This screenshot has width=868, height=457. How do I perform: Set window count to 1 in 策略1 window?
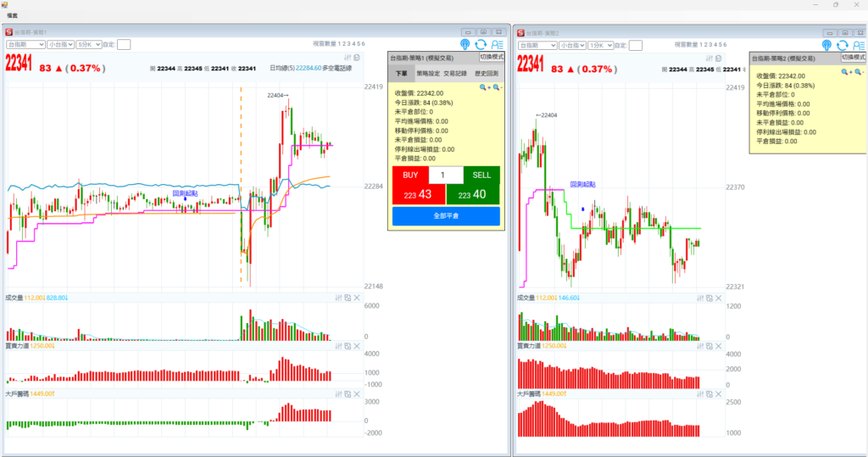point(340,44)
